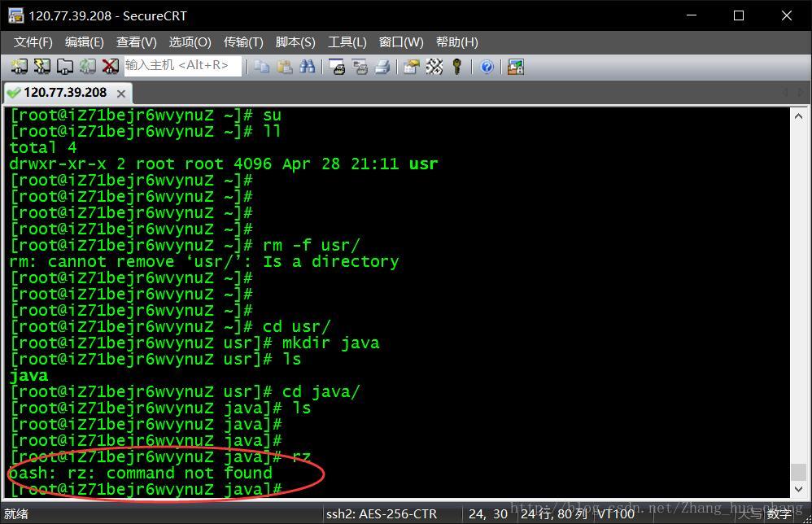Click the 'cd java/' command text
The width and height of the screenshot is (812, 524).
point(321,392)
